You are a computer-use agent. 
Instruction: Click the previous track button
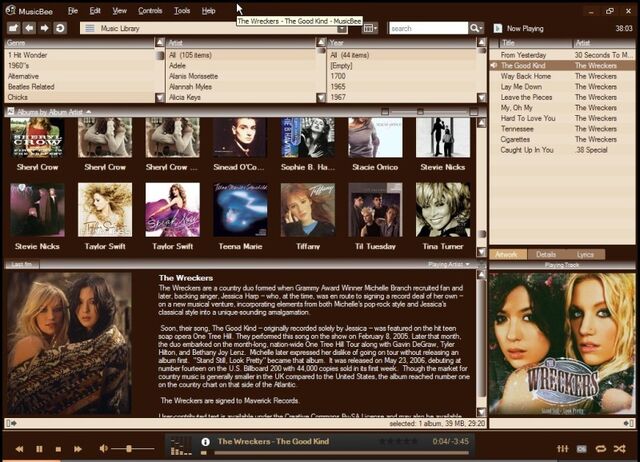19,449
